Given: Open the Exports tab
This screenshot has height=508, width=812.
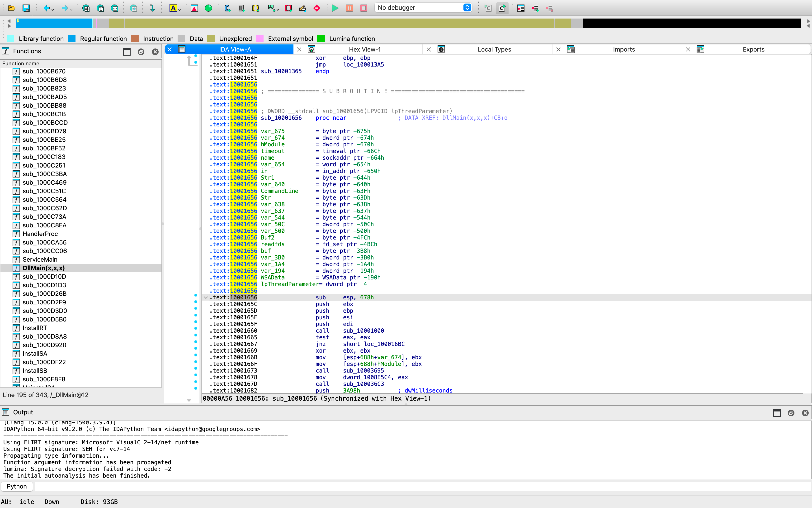Looking at the screenshot, I should point(753,49).
